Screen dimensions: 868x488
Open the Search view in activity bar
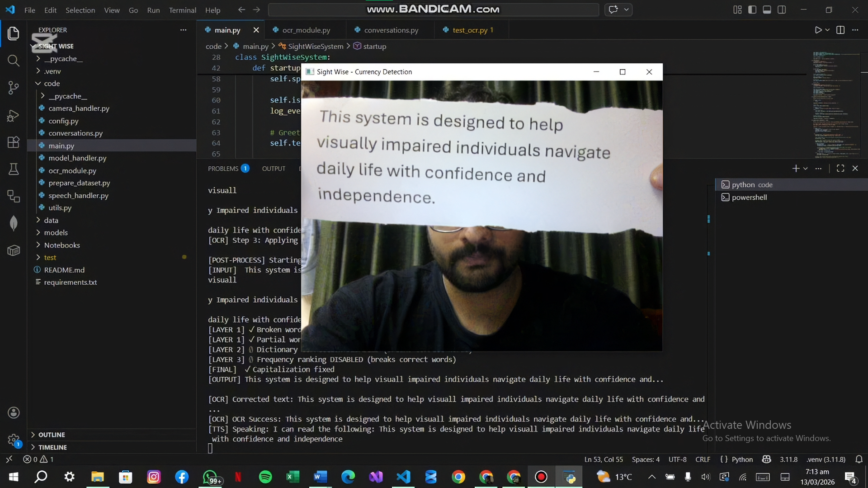click(14, 60)
